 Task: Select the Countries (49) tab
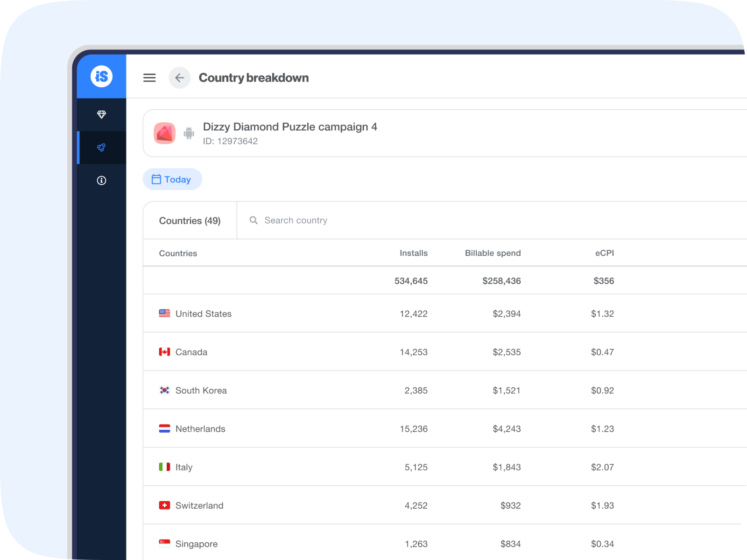(190, 221)
